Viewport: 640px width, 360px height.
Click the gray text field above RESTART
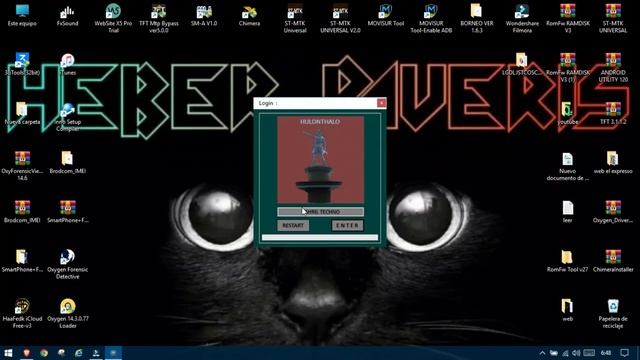(320, 212)
